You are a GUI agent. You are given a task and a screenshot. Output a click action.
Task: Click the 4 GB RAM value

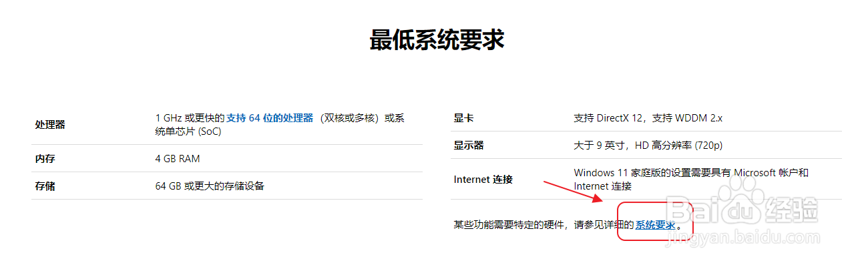coord(178,159)
